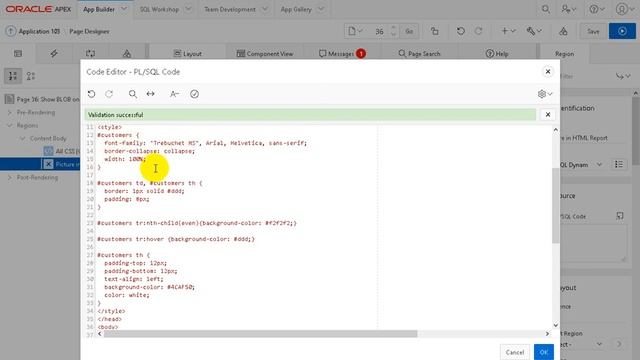Save the page
Screen dimensions: 640x360
tap(593, 31)
